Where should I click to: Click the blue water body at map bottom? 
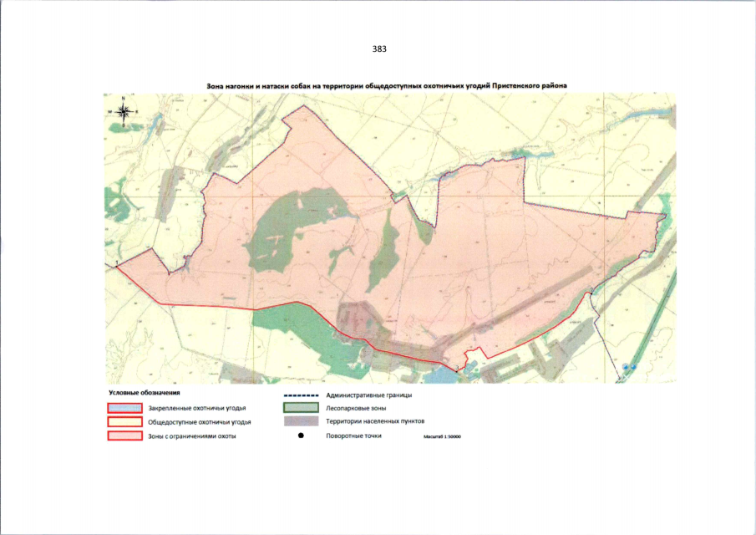[439, 377]
